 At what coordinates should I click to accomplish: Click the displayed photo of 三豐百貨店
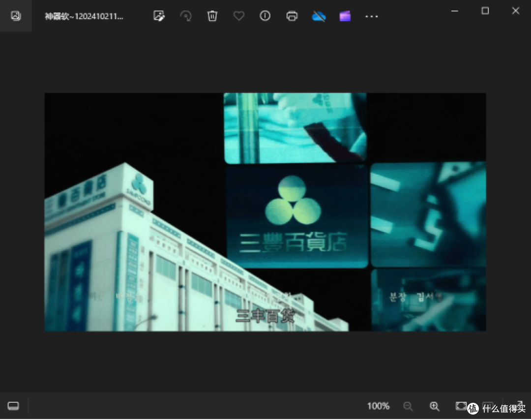click(x=265, y=212)
